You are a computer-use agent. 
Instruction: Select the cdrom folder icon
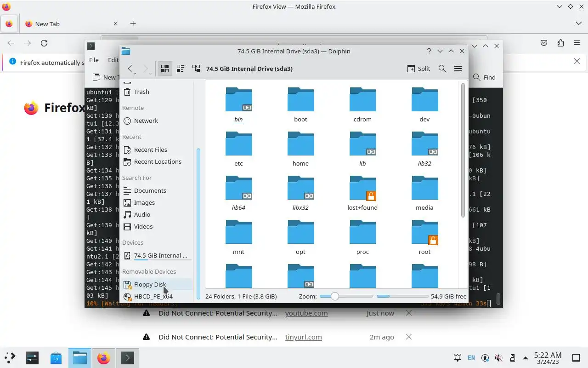362,99
